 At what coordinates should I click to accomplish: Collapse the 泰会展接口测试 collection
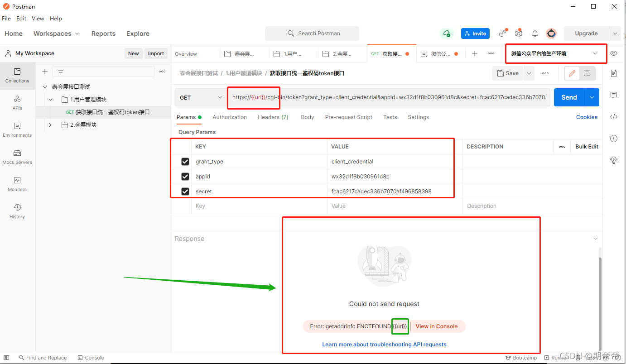click(45, 87)
